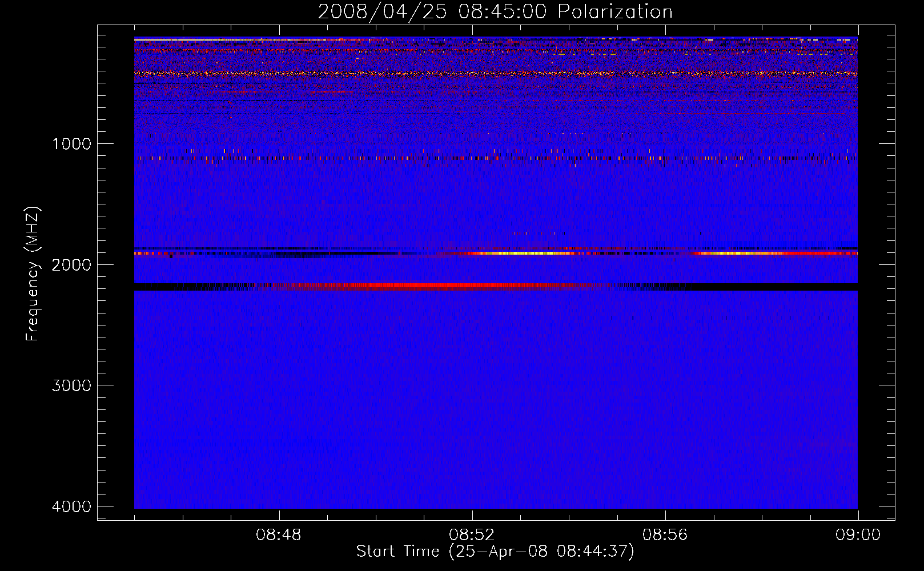Select the 'Frequency (MHZ)' axis label
Screen dimensions: 924x571
[x=33, y=274]
